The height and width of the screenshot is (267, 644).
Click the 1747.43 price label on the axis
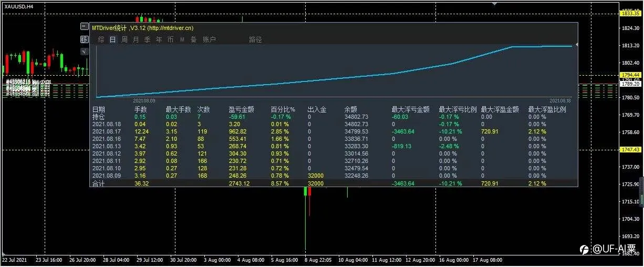tap(630, 150)
